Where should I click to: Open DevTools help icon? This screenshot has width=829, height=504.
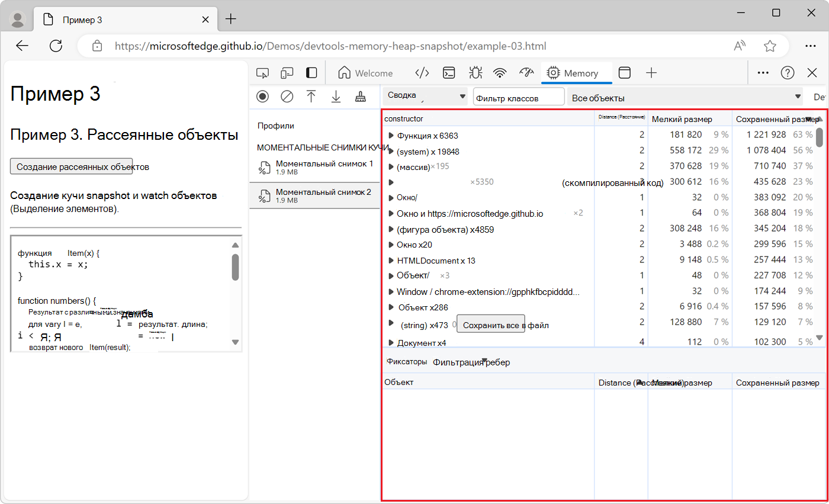click(x=788, y=73)
